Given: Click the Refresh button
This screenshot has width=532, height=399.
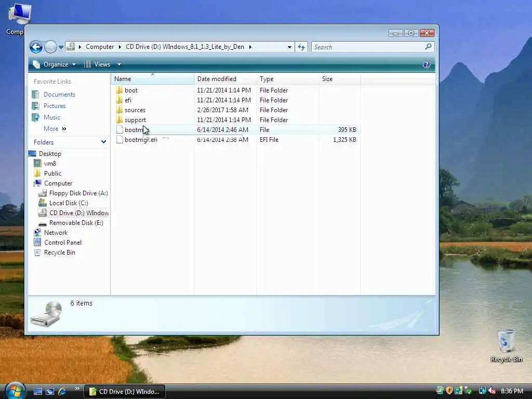Looking at the screenshot, I should tap(301, 47).
